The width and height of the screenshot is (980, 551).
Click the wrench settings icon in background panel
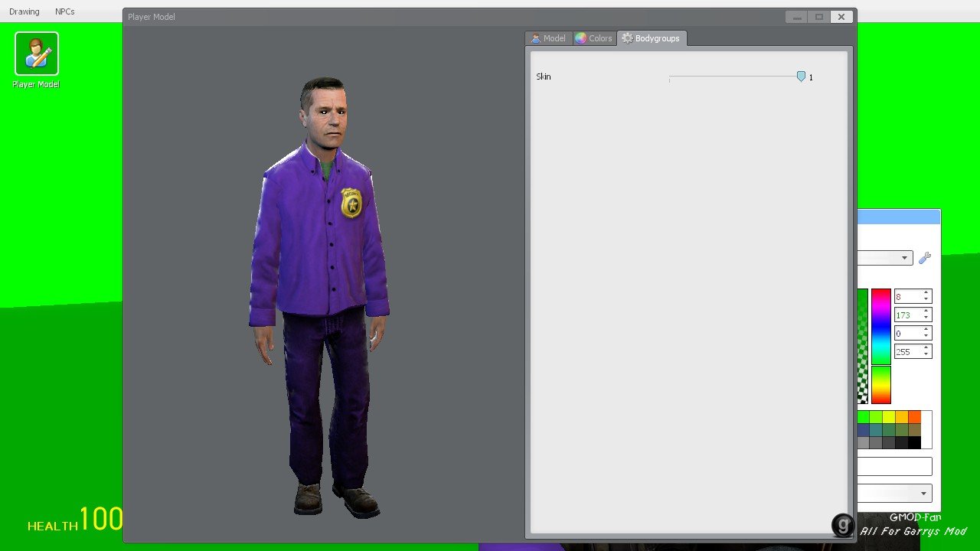coord(925,258)
